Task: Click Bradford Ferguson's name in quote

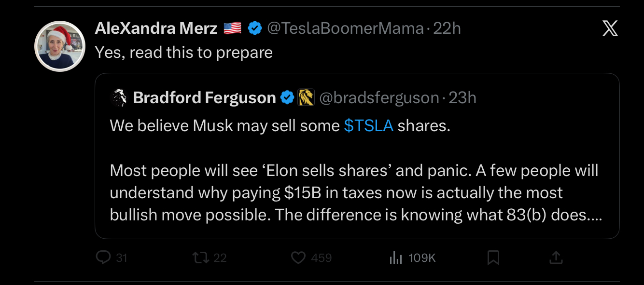Action: click(x=204, y=98)
